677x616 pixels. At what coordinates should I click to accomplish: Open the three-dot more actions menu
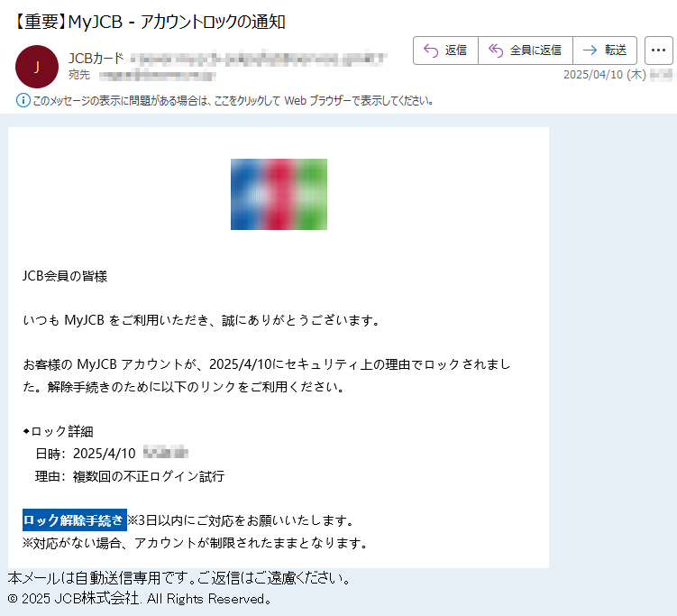click(658, 51)
